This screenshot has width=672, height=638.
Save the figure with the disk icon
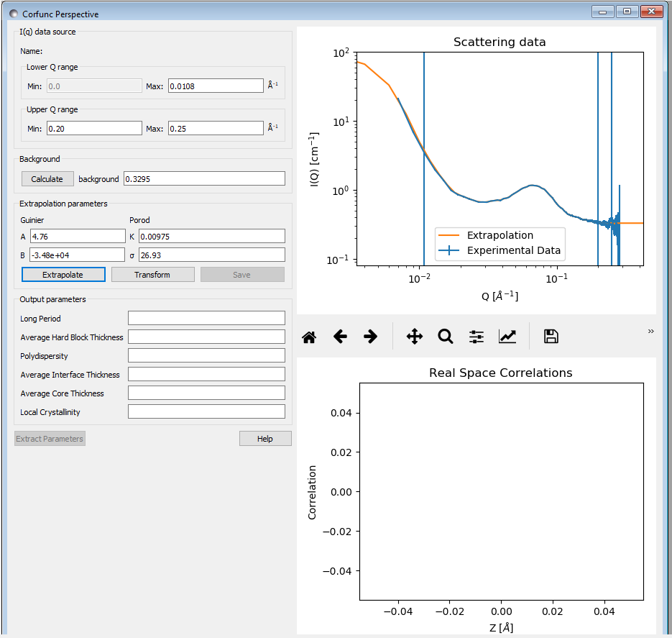point(551,337)
